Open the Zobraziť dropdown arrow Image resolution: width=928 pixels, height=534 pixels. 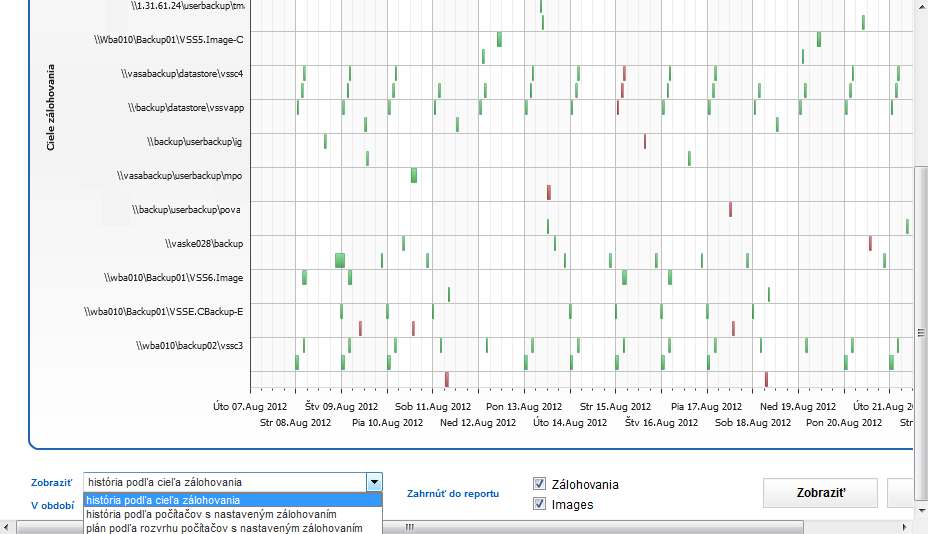[x=374, y=482]
